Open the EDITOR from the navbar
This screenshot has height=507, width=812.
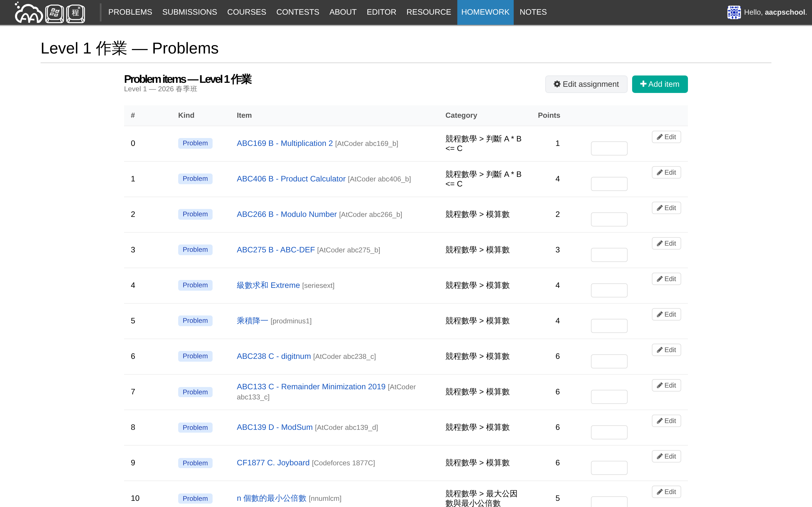click(381, 12)
